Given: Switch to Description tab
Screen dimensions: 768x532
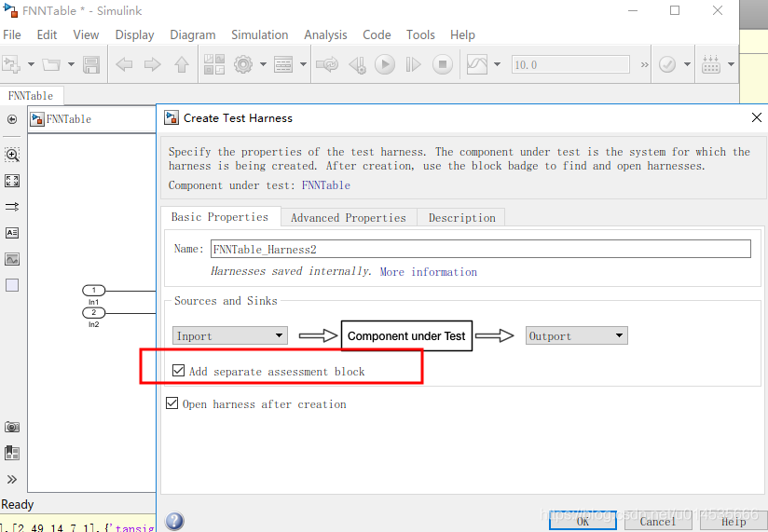Looking at the screenshot, I should 462,218.
